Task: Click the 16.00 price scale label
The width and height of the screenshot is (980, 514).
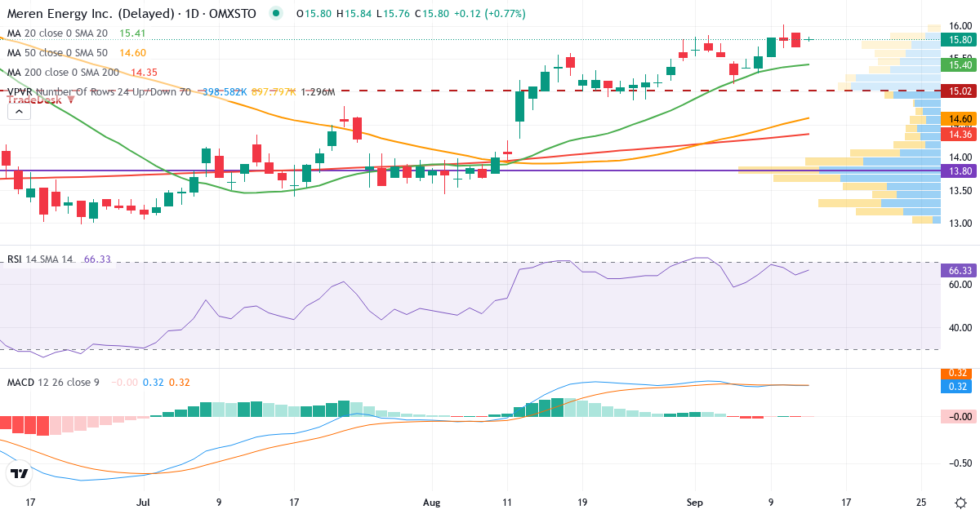Action: (960, 26)
